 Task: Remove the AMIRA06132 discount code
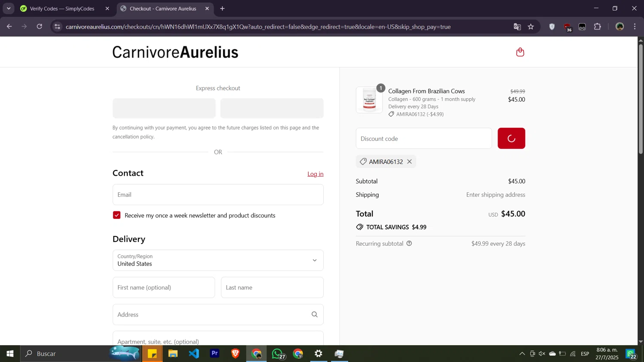pos(409,162)
